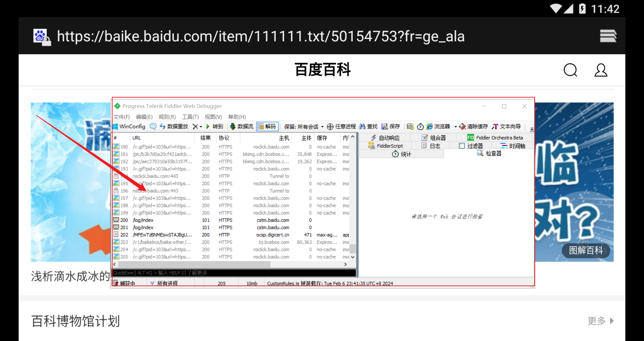Click the 数据流 stream button

(242, 127)
